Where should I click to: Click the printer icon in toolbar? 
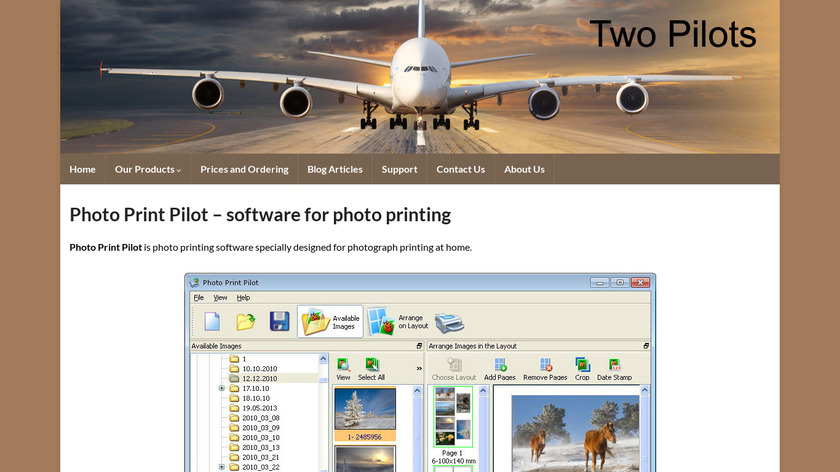tap(449, 323)
